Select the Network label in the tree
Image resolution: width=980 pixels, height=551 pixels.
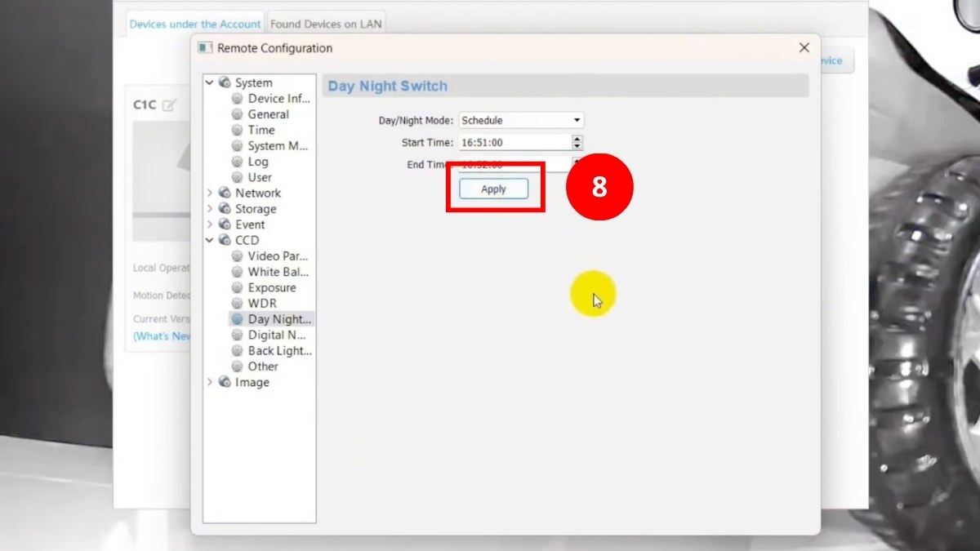[x=258, y=193]
